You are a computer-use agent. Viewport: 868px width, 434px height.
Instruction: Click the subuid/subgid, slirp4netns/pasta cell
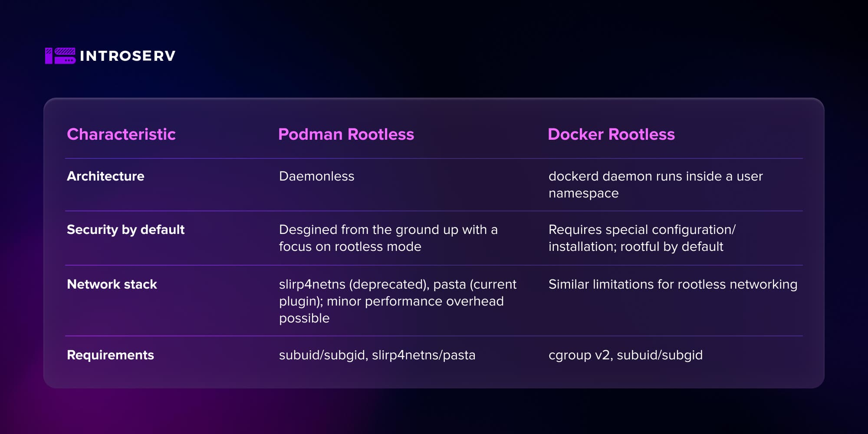click(377, 355)
